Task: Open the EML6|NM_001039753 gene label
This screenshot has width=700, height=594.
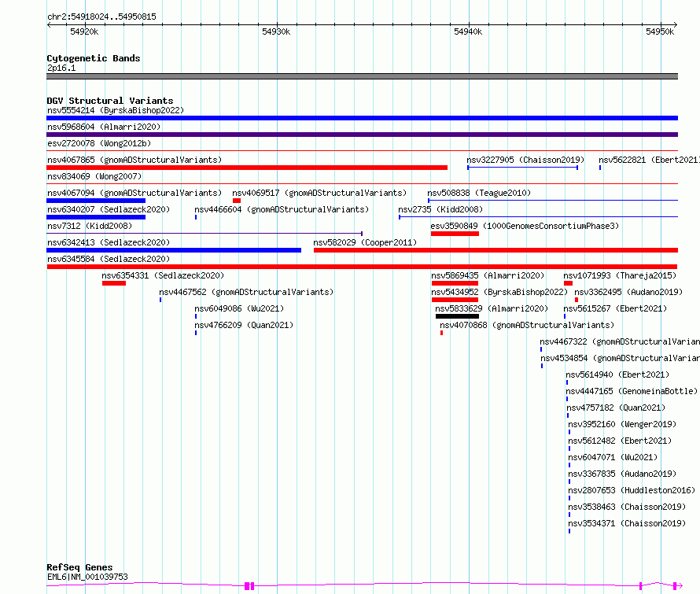Action: pyautogui.click(x=87, y=577)
